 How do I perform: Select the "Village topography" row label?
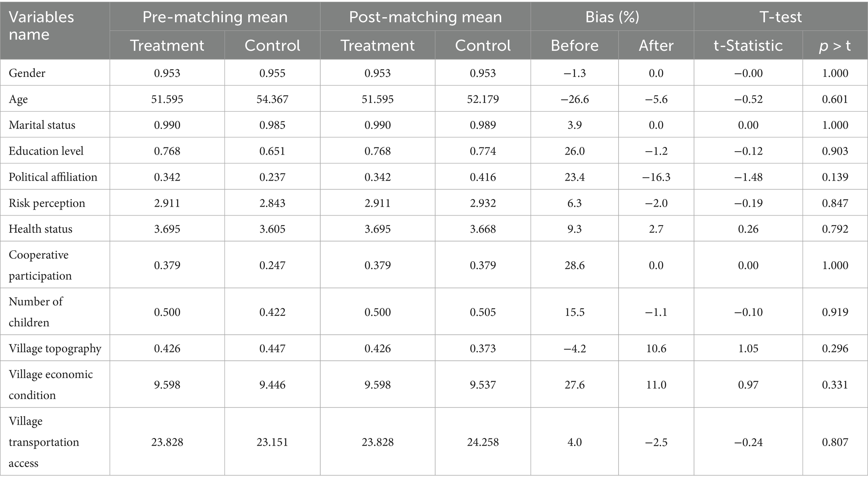click(x=55, y=348)
